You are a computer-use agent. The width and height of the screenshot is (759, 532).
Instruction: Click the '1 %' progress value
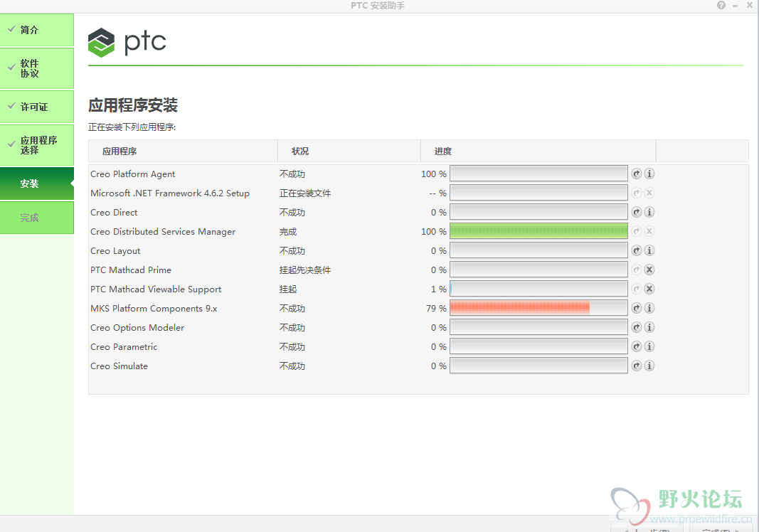click(439, 289)
